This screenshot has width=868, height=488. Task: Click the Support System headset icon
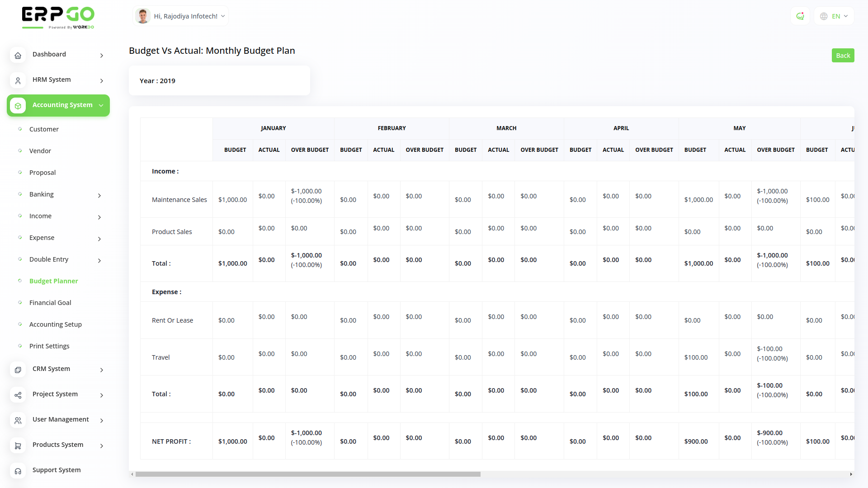pos(18,471)
